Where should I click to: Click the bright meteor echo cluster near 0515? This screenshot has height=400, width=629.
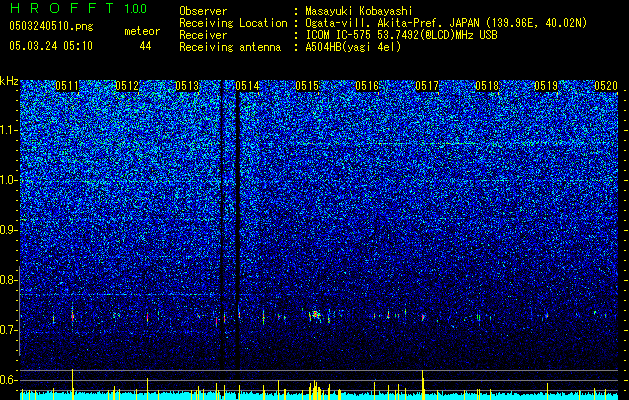click(315, 315)
